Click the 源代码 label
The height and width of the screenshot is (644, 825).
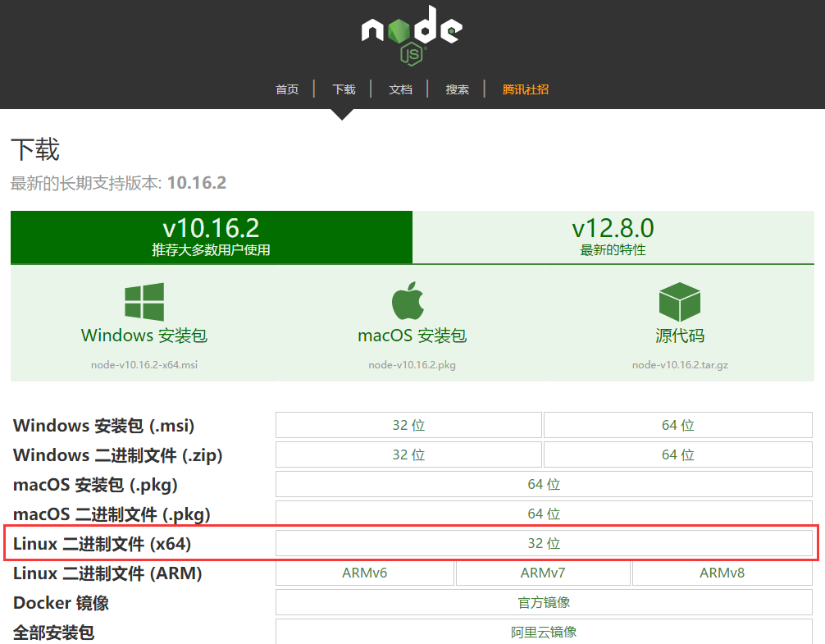pyautogui.click(x=680, y=336)
